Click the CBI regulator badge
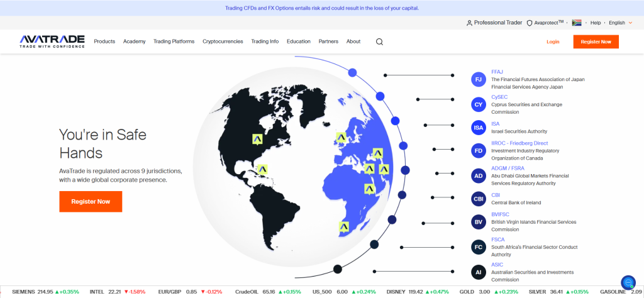 [479, 199]
